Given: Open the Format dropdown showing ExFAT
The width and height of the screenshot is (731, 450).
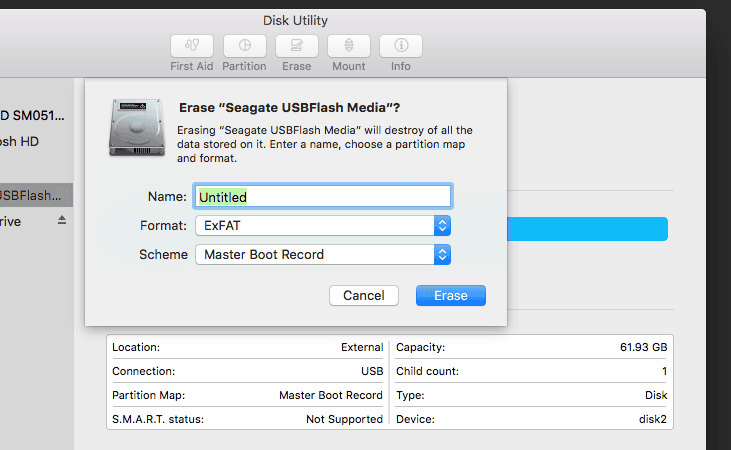Looking at the screenshot, I should click(323, 226).
